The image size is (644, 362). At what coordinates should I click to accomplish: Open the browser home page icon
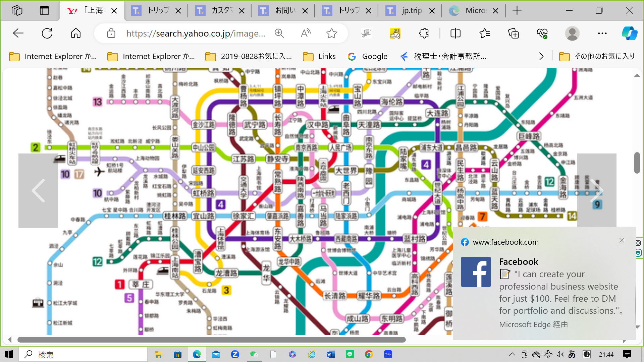pyautogui.click(x=76, y=34)
